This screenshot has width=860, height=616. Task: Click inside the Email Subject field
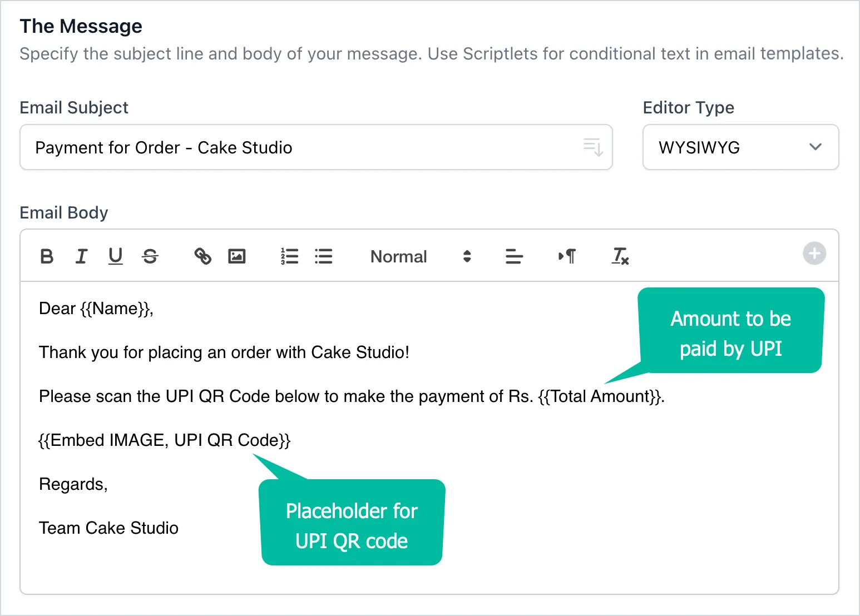tap(278, 147)
